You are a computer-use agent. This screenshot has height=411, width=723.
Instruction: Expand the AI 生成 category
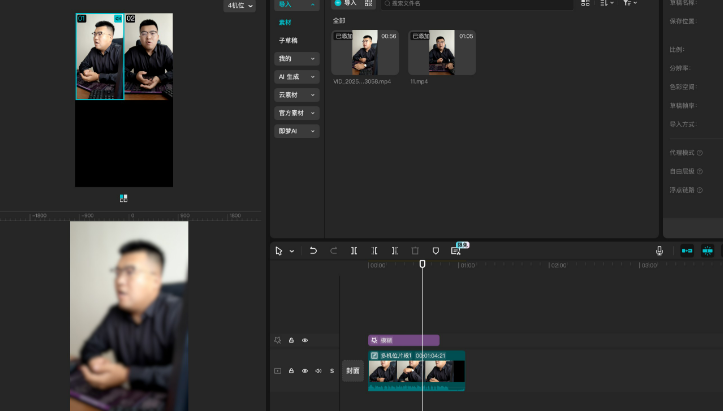pos(296,77)
